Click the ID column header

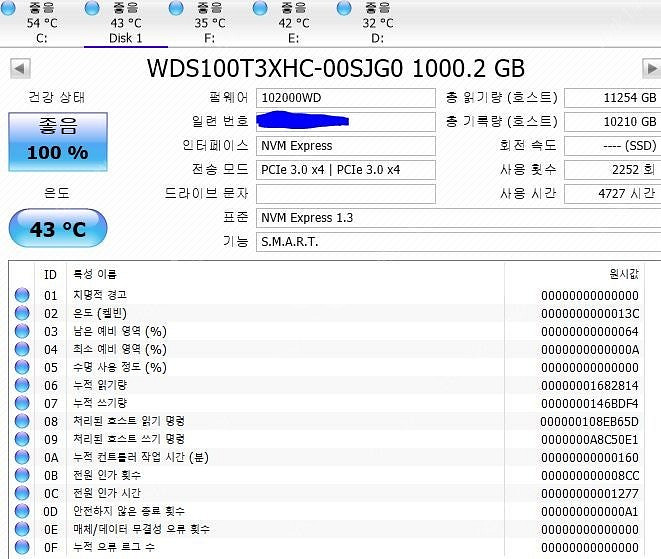(51, 274)
